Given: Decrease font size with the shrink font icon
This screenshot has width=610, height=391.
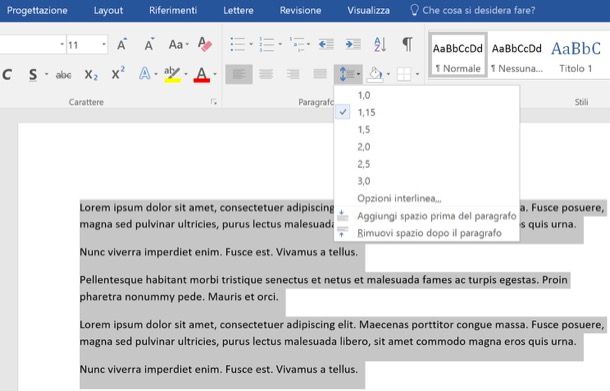Looking at the screenshot, I should [149, 45].
